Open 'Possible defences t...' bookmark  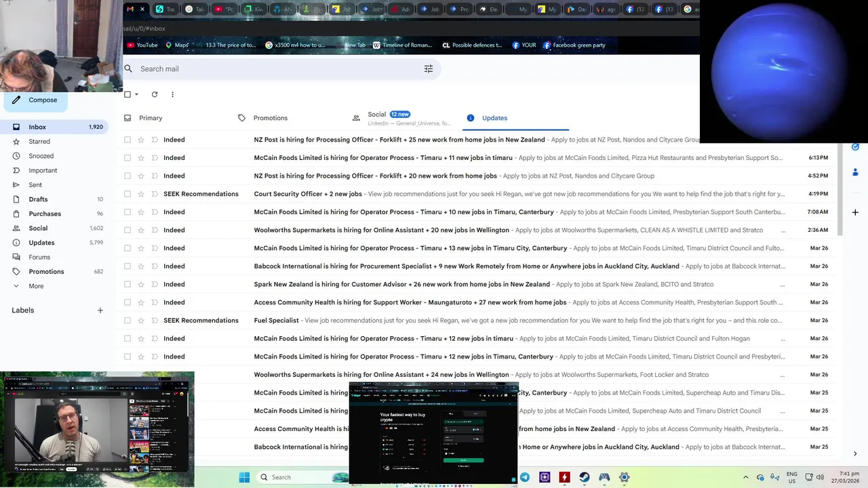point(472,45)
